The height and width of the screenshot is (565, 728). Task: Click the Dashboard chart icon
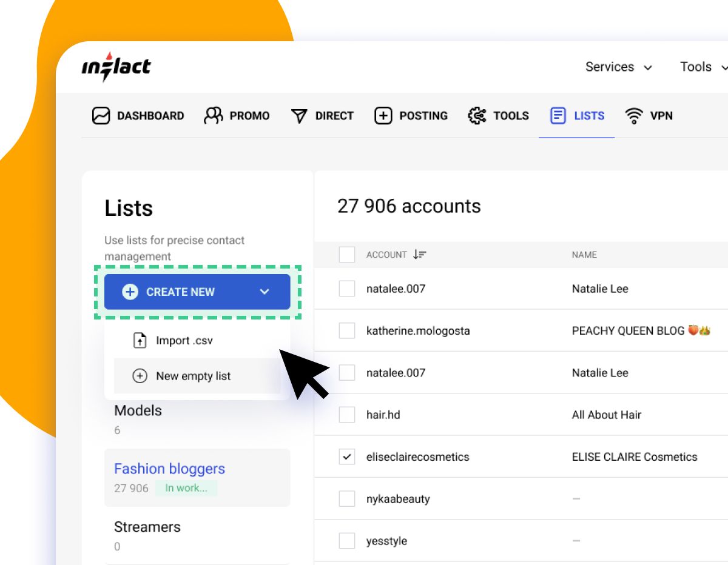pyautogui.click(x=101, y=115)
